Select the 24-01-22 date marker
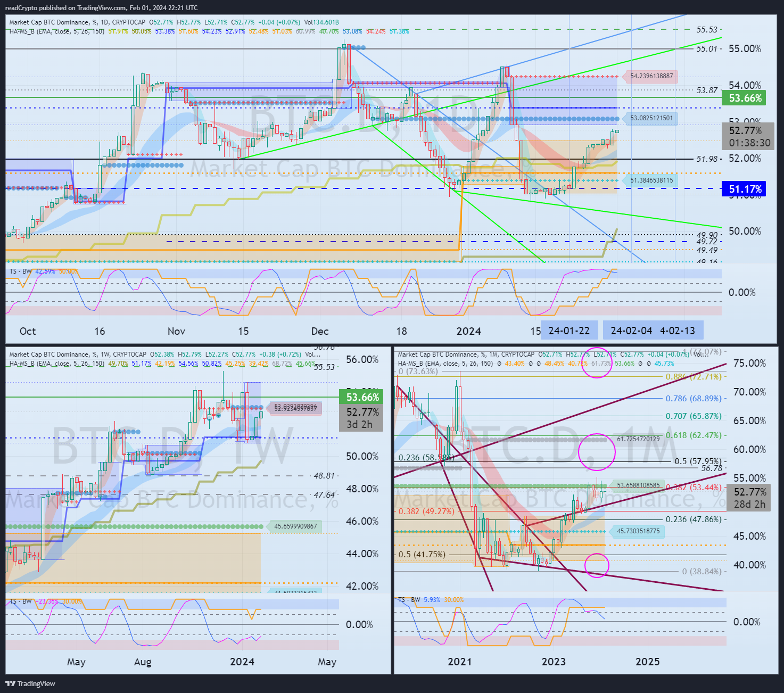The height and width of the screenshot is (693, 784). pyautogui.click(x=569, y=331)
